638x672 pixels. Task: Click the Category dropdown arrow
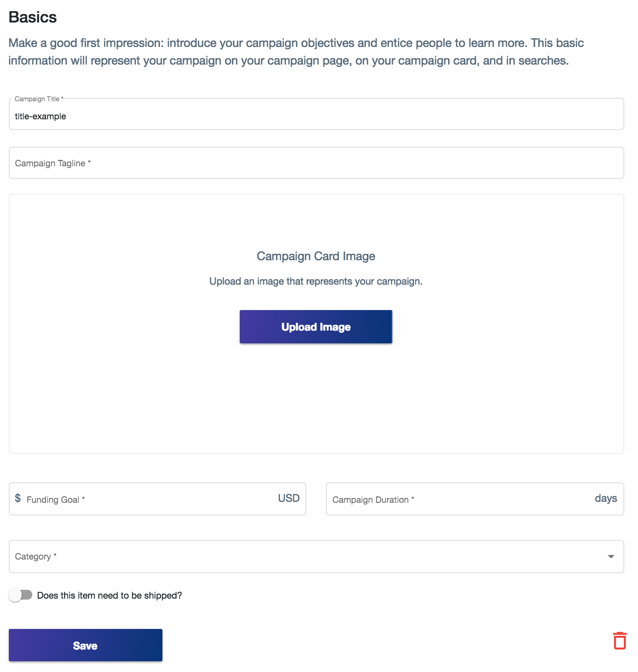tap(611, 557)
